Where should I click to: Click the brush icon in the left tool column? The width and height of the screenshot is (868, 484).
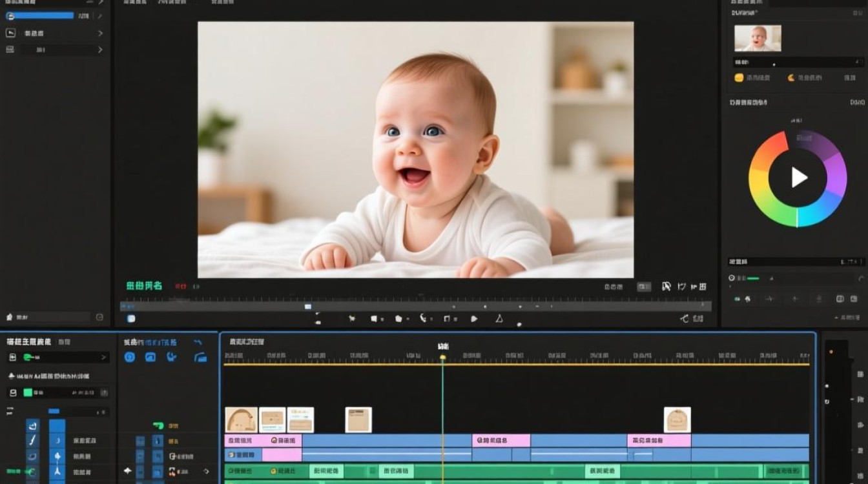pyautogui.click(x=33, y=440)
